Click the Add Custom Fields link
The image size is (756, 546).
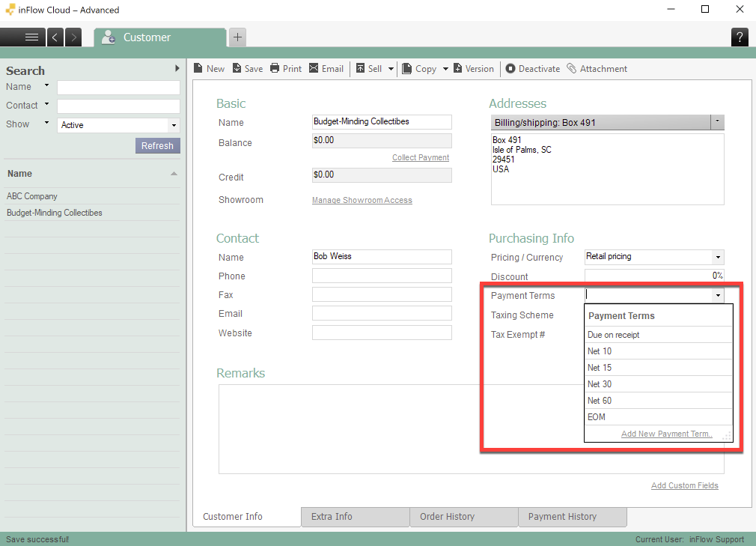[685, 485]
